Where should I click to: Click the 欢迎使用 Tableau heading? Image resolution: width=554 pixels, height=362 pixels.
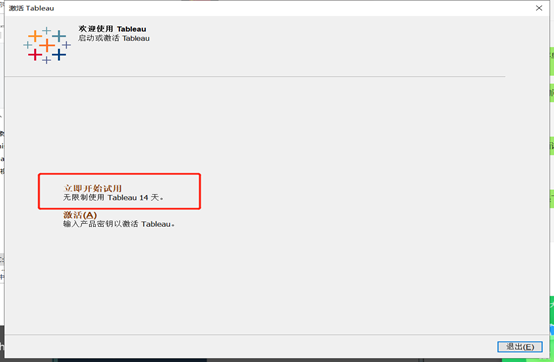[x=112, y=29]
